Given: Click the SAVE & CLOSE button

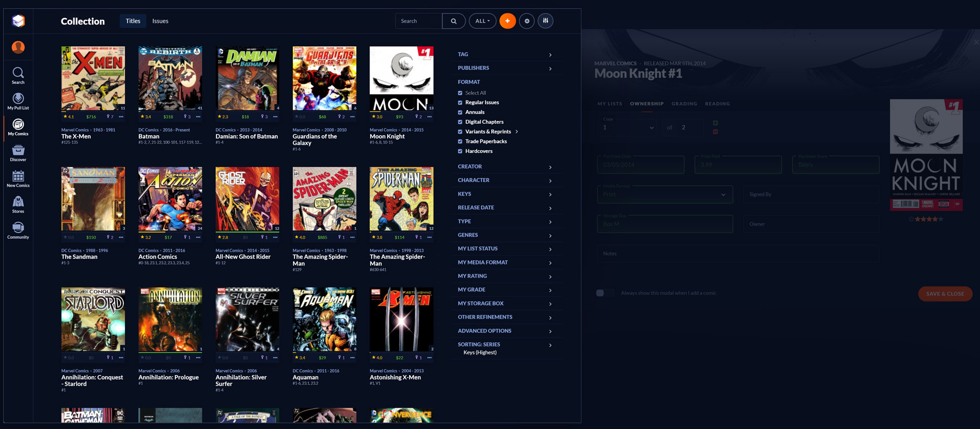Looking at the screenshot, I should click(x=945, y=294).
